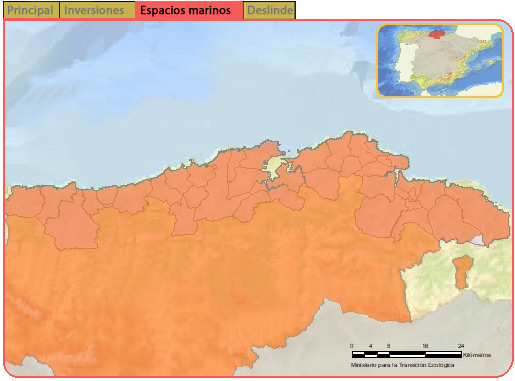Click the small grey-lilac municipality near the eastern border

coord(478,240)
